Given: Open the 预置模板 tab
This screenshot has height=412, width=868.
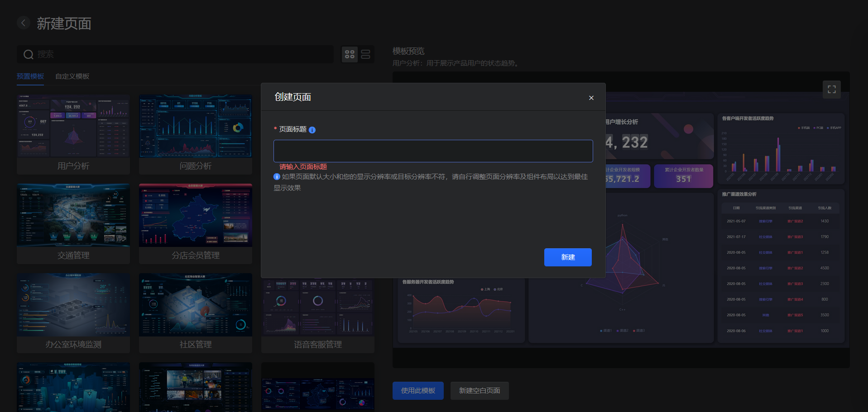Looking at the screenshot, I should (x=30, y=76).
